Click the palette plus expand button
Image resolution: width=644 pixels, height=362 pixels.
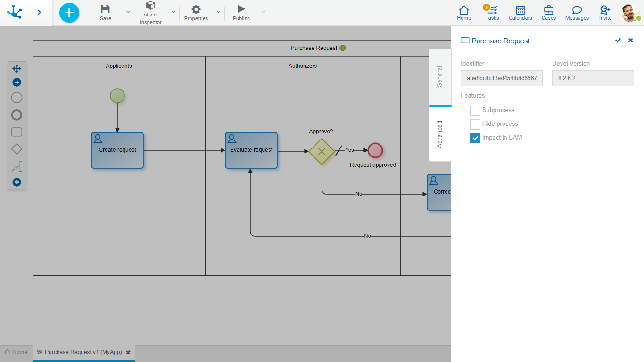[17, 182]
